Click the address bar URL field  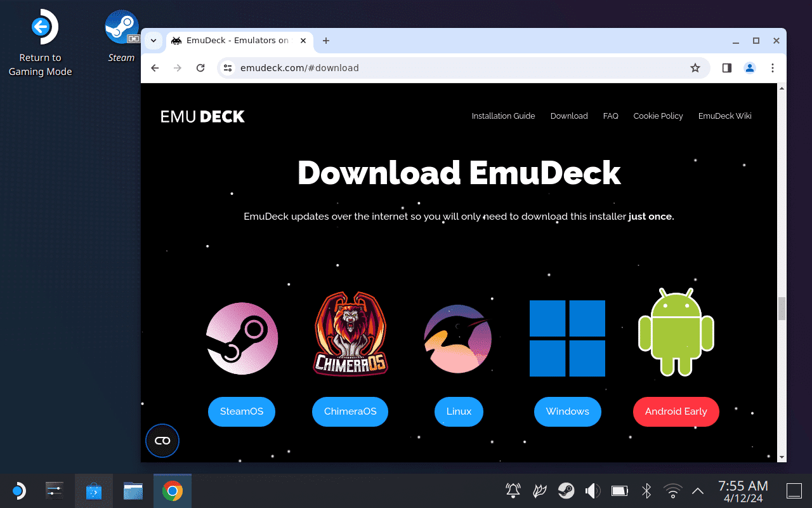[x=463, y=68]
